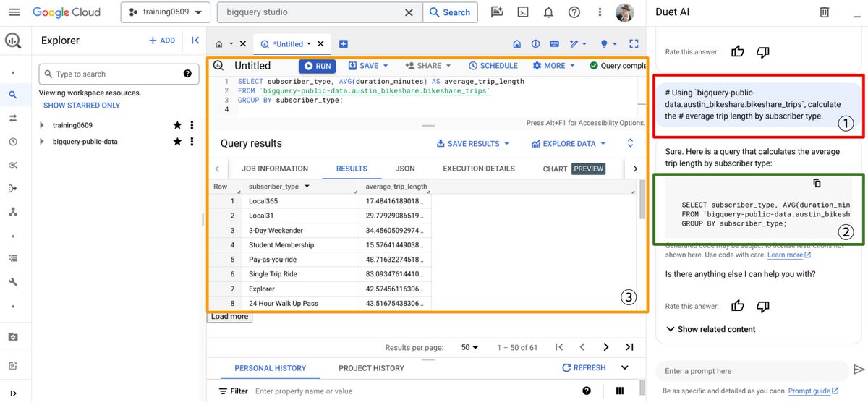Switch to the CHART preview tab

[573, 169]
